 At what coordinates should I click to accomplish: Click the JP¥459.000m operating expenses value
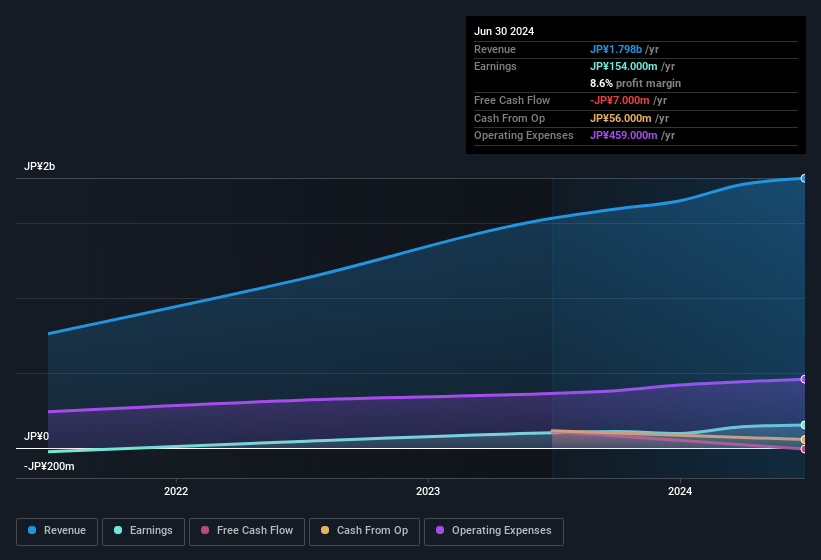(x=624, y=136)
